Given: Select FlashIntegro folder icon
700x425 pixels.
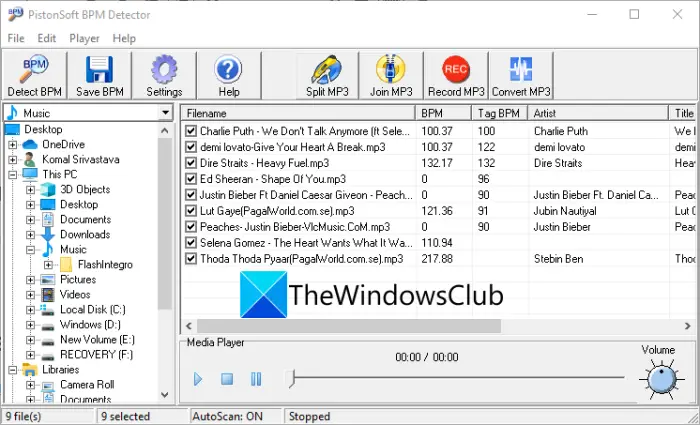Looking at the screenshot, I should (x=66, y=265).
